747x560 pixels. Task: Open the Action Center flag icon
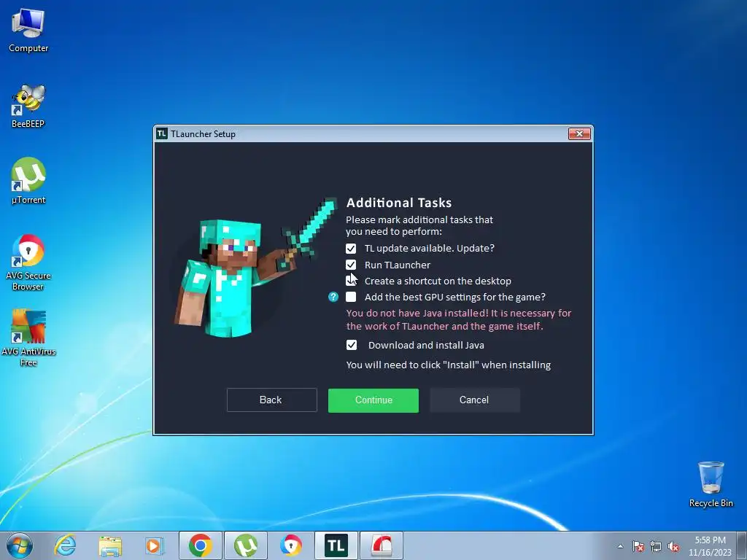pyautogui.click(x=638, y=547)
